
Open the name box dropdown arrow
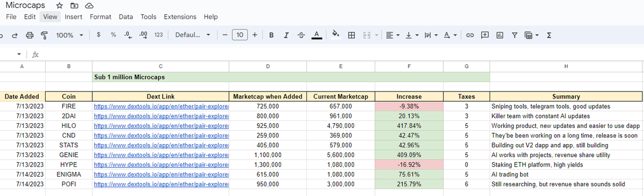(x=19, y=54)
